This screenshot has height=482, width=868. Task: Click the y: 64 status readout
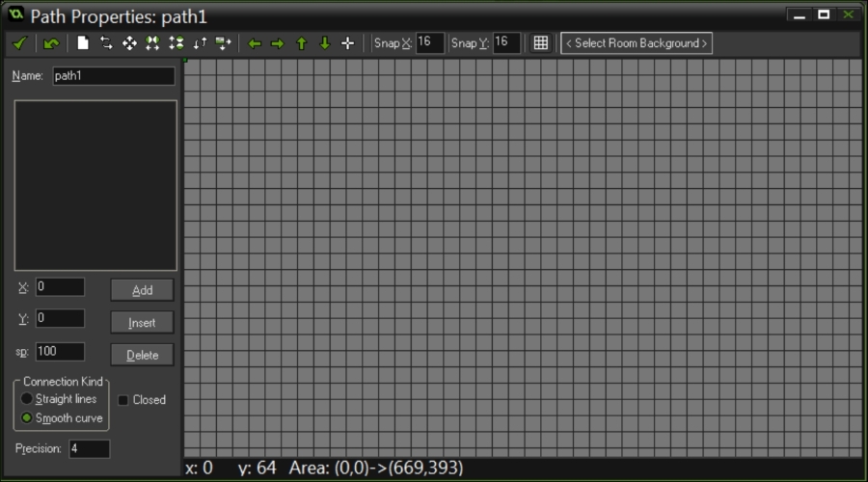click(258, 469)
